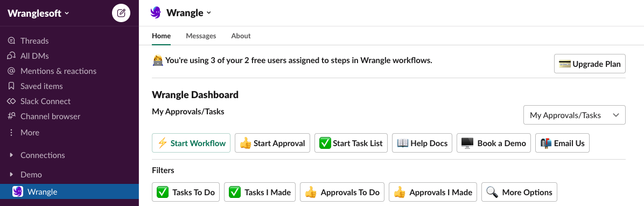
Task: Expand the Wrangle app name chevron
Action: pos(208,13)
